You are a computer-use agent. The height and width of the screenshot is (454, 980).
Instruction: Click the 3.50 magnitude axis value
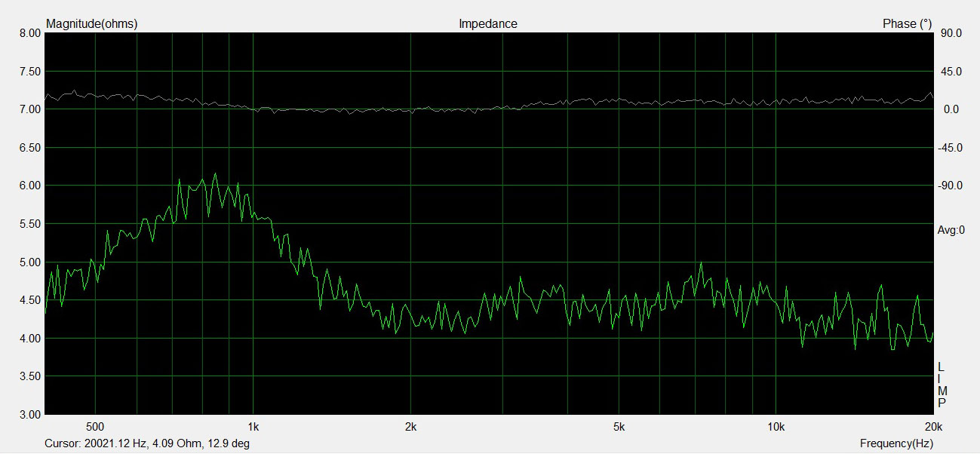pyautogui.click(x=29, y=376)
